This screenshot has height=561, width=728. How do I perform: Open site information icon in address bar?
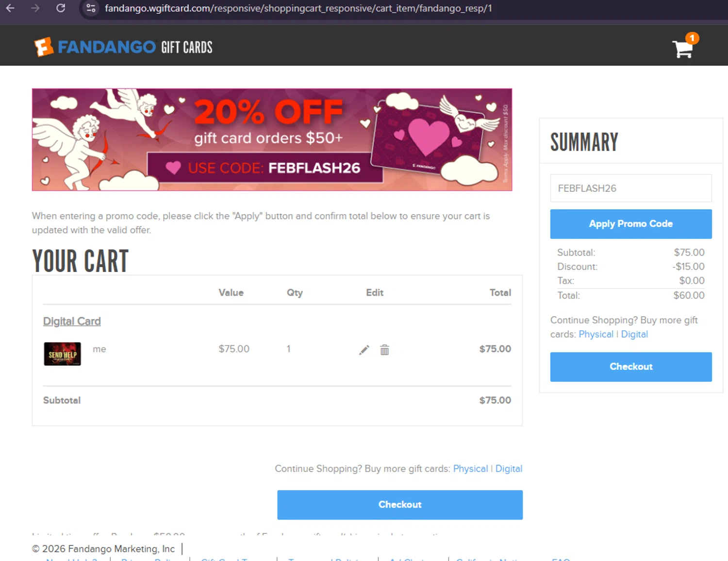pyautogui.click(x=91, y=8)
